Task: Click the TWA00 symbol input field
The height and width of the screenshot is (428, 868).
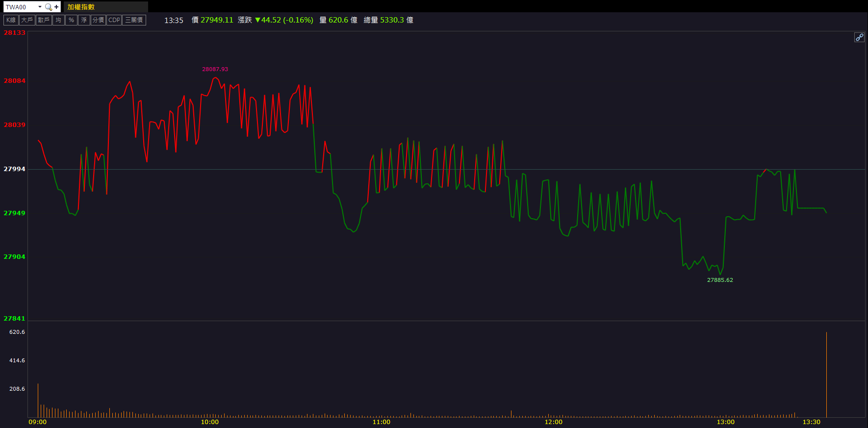Action: (20, 7)
